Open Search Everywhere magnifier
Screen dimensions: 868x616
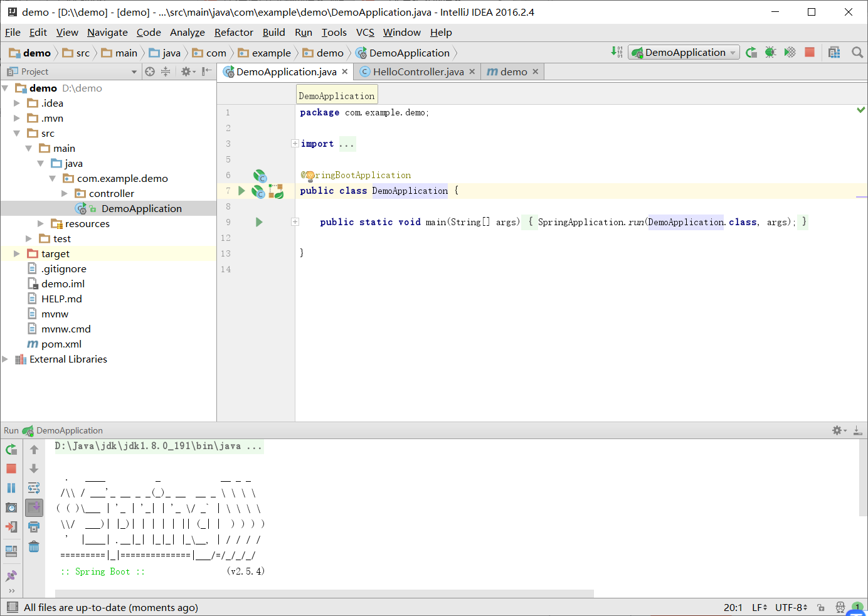point(857,52)
